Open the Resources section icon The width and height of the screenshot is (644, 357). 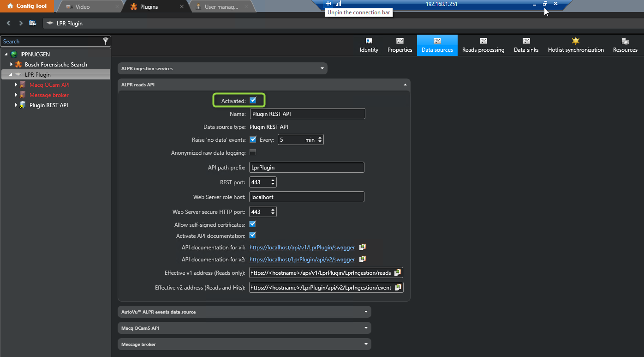click(x=625, y=45)
